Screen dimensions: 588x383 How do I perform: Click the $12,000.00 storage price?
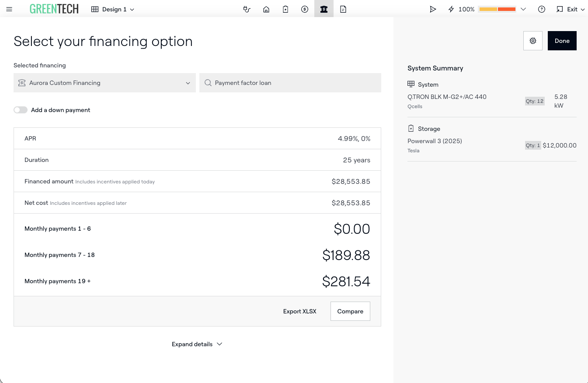coord(560,145)
